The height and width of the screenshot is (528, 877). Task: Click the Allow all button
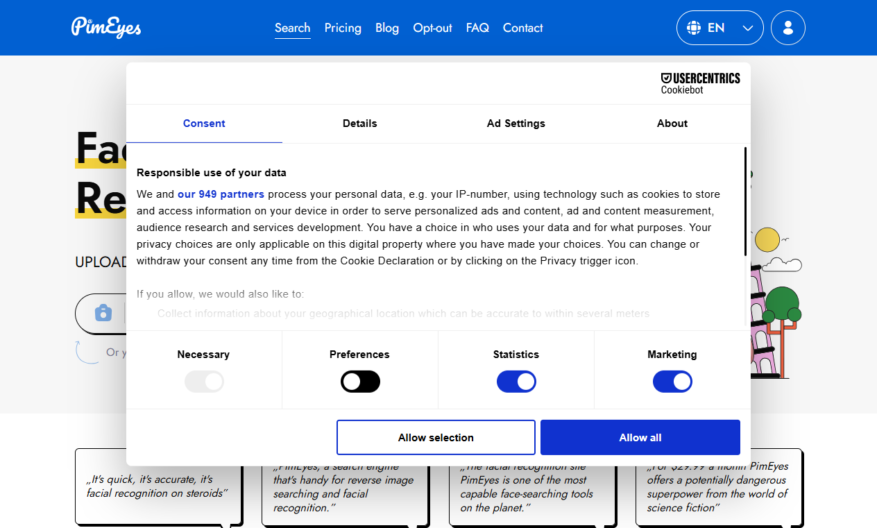(640, 437)
